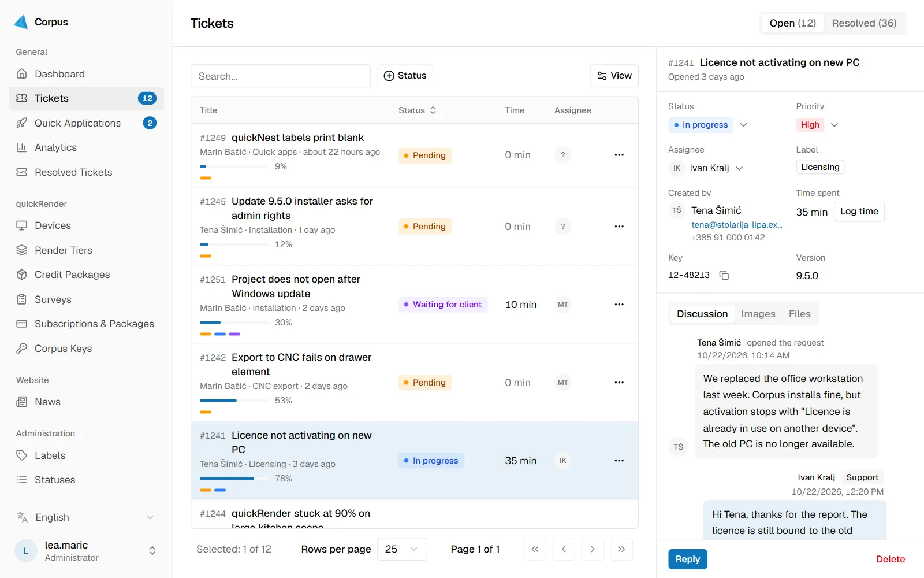Open email link tena@stolarija-lipa.ex…

(x=737, y=225)
